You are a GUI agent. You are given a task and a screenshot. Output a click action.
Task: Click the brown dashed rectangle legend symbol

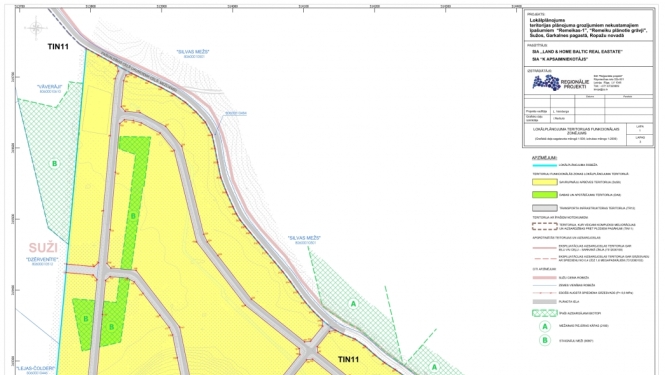click(545, 226)
